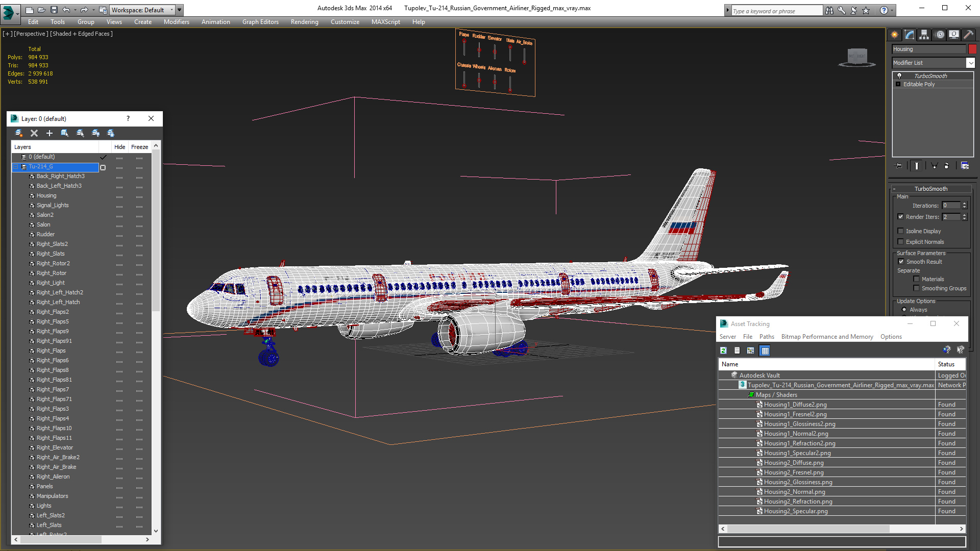Screen dimensions: 980x551
Task: Open the Rendering menu
Action: point(304,22)
